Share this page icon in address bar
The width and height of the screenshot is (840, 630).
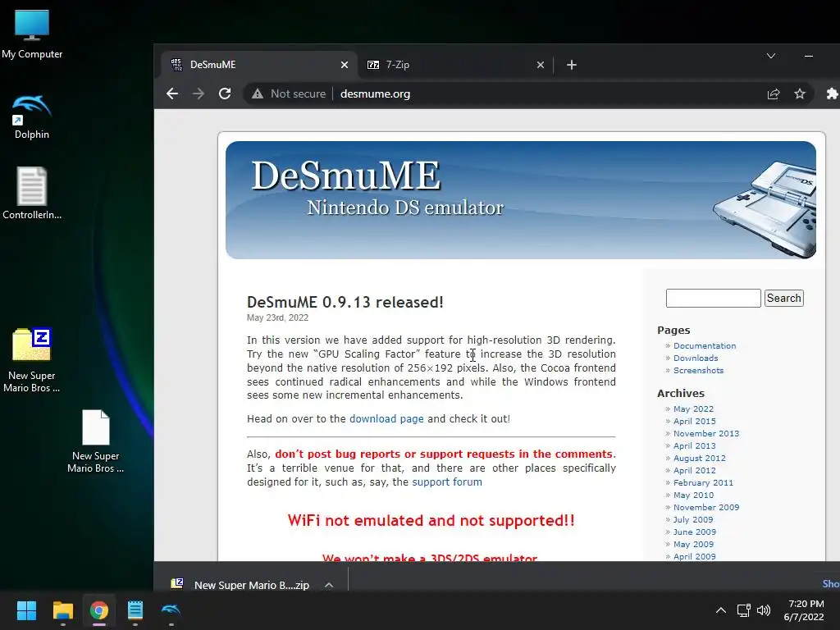773,94
